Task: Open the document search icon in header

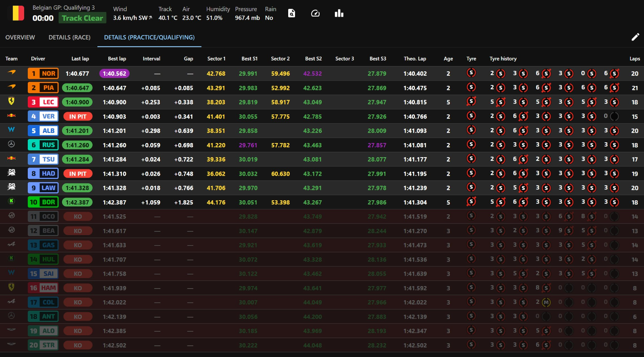Action: [291, 13]
